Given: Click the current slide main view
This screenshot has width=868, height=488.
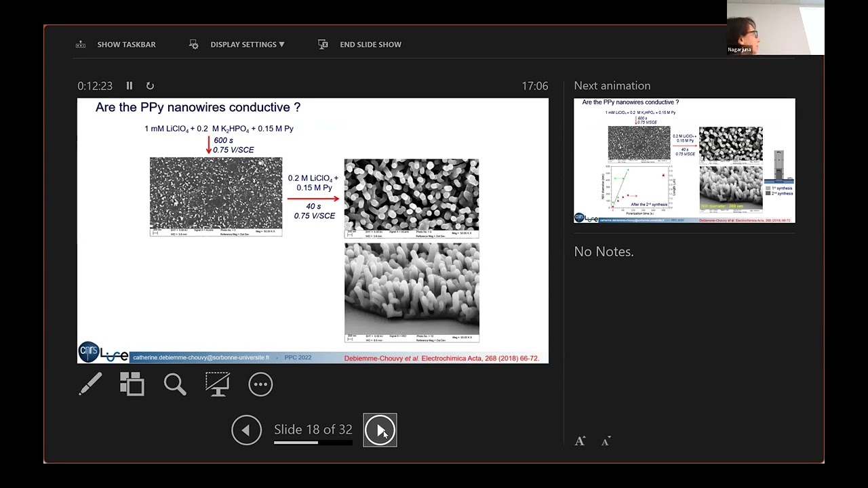Looking at the screenshot, I should coord(313,230).
